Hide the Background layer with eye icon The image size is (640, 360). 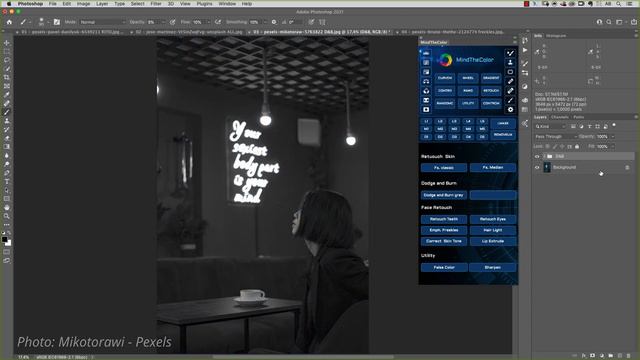point(537,167)
